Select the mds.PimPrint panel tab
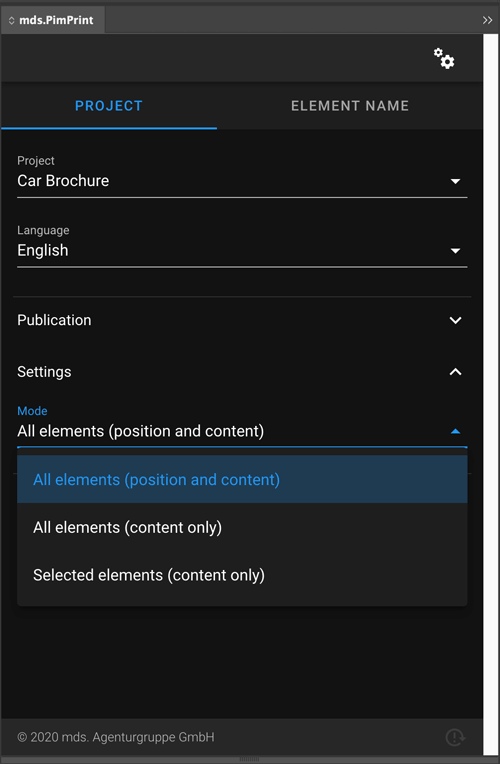Image resolution: width=500 pixels, height=764 pixels. [x=53, y=20]
